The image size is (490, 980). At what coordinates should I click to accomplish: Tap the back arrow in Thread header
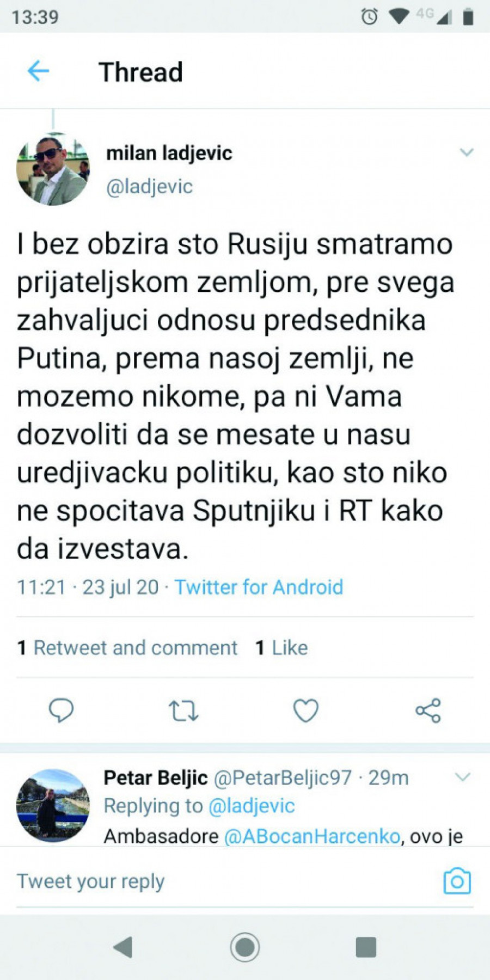point(38,71)
